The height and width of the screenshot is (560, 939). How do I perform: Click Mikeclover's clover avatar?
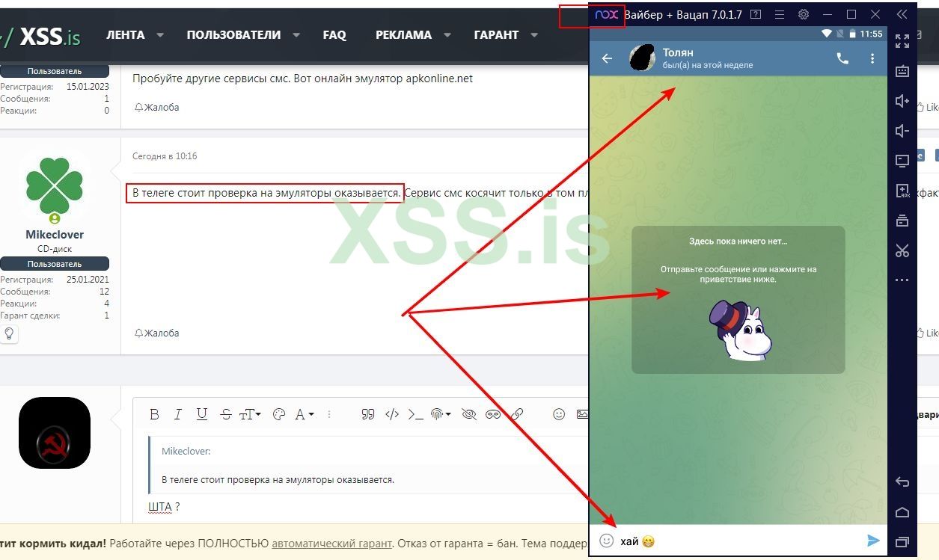point(55,185)
